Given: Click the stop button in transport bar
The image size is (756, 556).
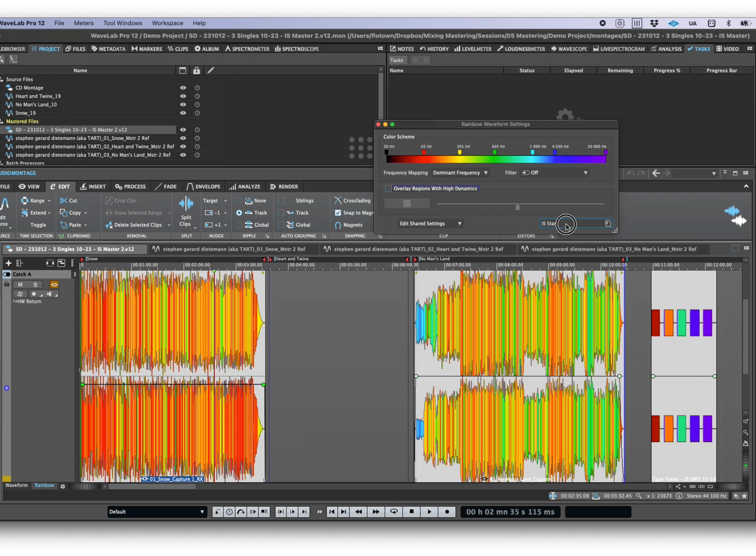Looking at the screenshot, I should coord(412,512).
